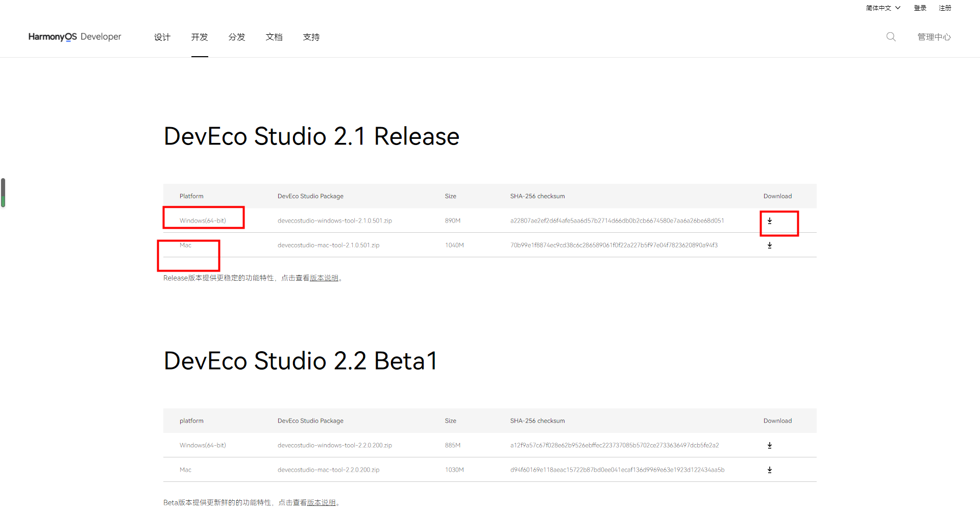Click the left edge scroll handle
The height and width of the screenshot is (511, 980).
(x=3, y=192)
